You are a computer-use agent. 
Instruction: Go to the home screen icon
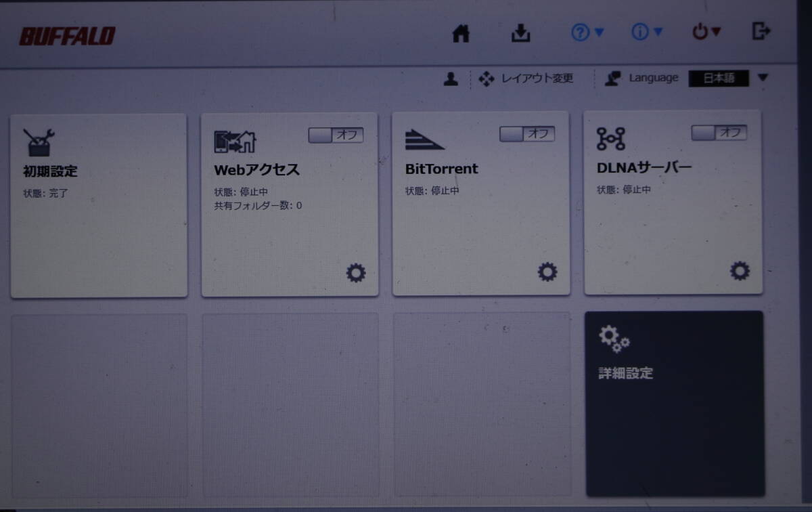[x=461, y=33]
